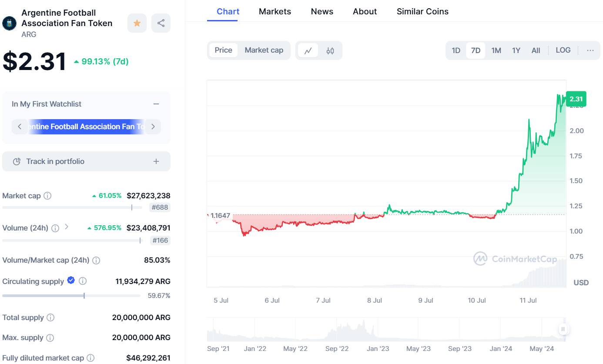Select 1M time range
603x364 pixels.
(x=496, y=50)
